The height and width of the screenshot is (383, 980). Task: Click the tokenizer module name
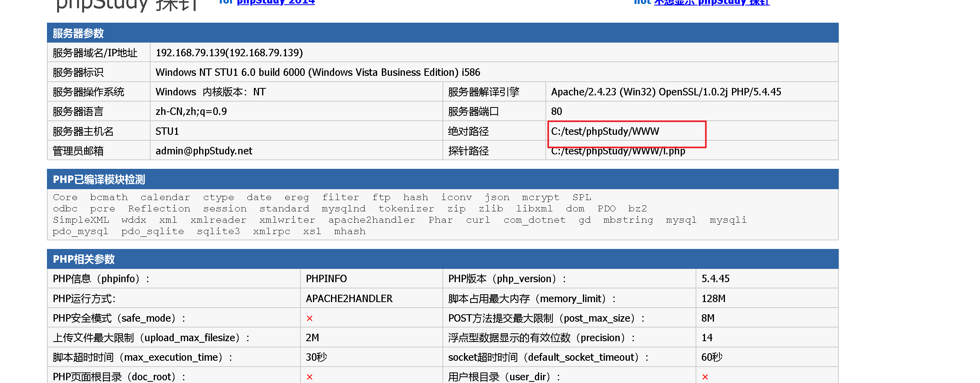(x=406, y=209)
